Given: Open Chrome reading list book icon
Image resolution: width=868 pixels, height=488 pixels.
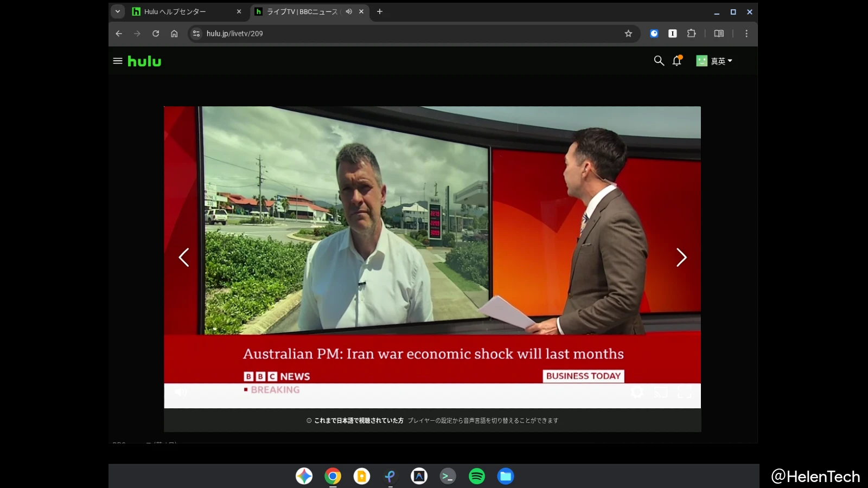Looking at the screenshot, I should 718,33.
